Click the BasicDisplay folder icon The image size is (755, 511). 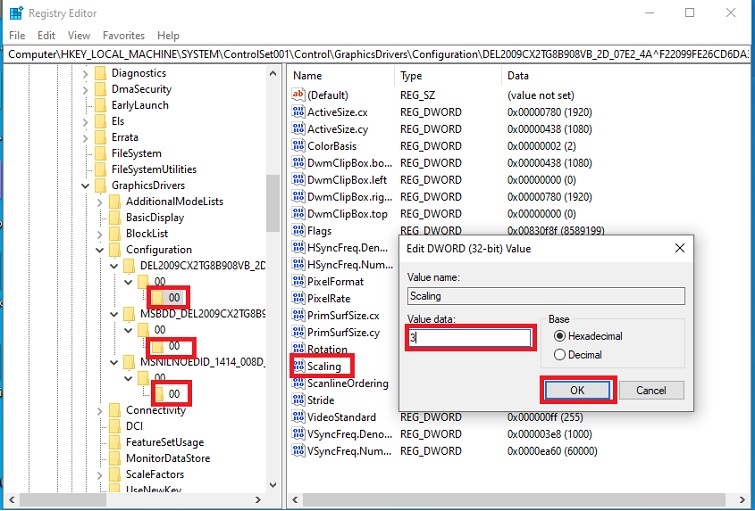[115, 217]
